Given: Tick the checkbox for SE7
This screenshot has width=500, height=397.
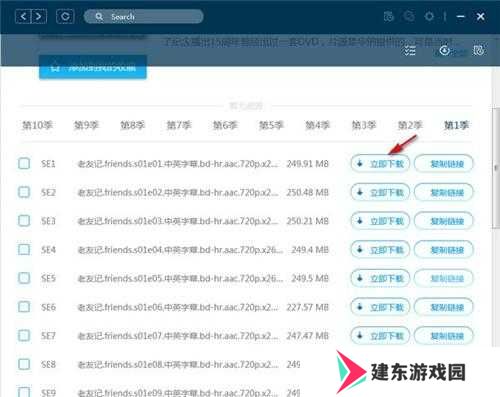Looking at the screenshot, I should click(x=24, y=336).
